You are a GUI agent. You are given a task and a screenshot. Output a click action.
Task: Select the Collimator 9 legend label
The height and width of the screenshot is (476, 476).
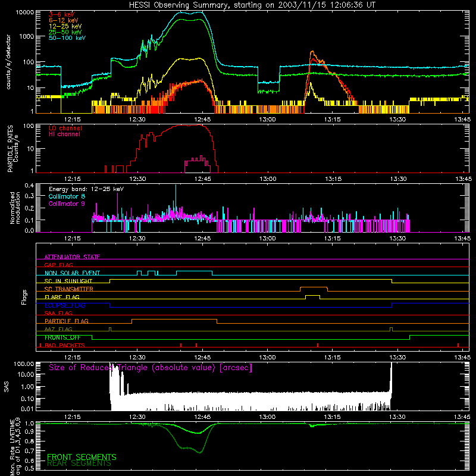point(67,203)
